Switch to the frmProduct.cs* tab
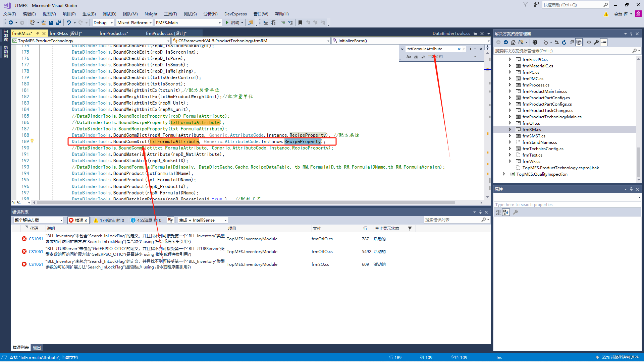Viewport: 644px width, 362px height. click(x=114, y=33)
